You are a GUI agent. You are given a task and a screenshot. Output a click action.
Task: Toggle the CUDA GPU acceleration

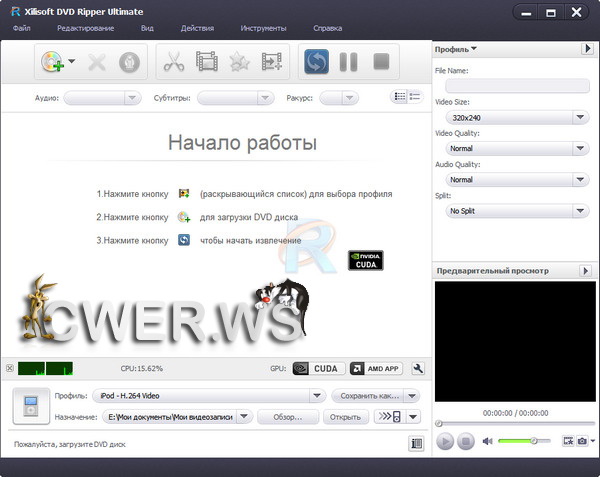[x=317, y=368]
